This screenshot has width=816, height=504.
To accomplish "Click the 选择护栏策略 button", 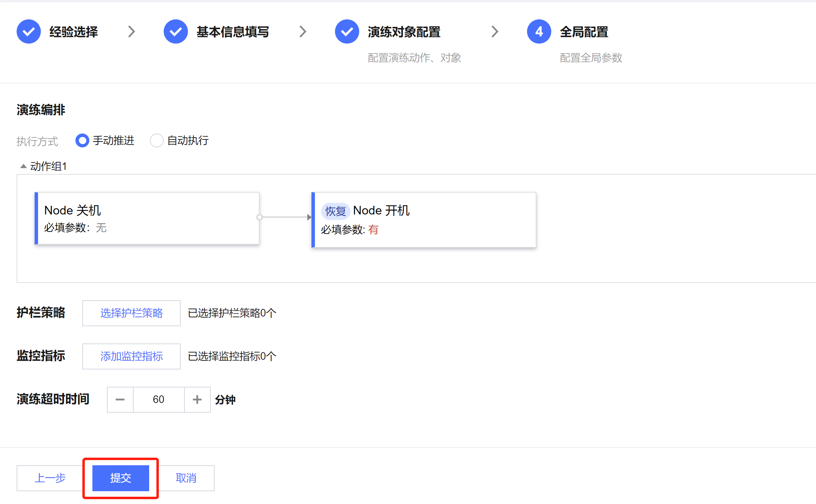I will 132,313.
